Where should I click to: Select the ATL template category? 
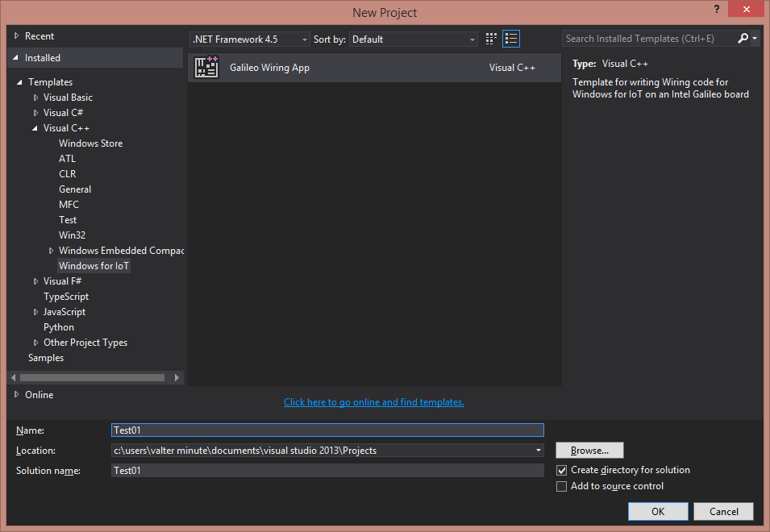pos(67,159)
